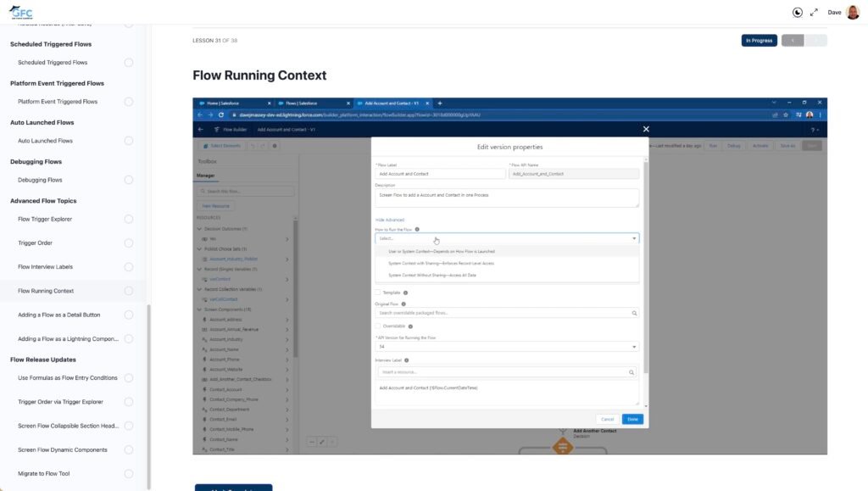This screenshot has height=491, width=868.
Task: Expand the Account_address row chevron
Action: point(287,320)
